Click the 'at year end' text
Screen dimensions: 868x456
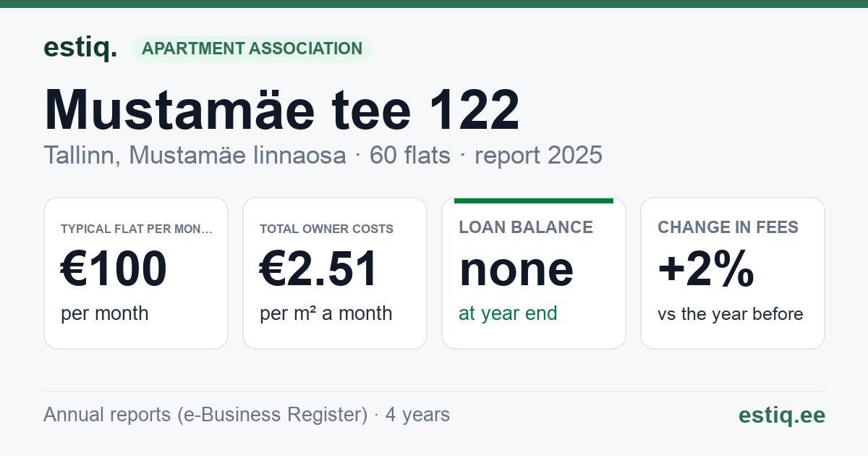coord(509,313)
